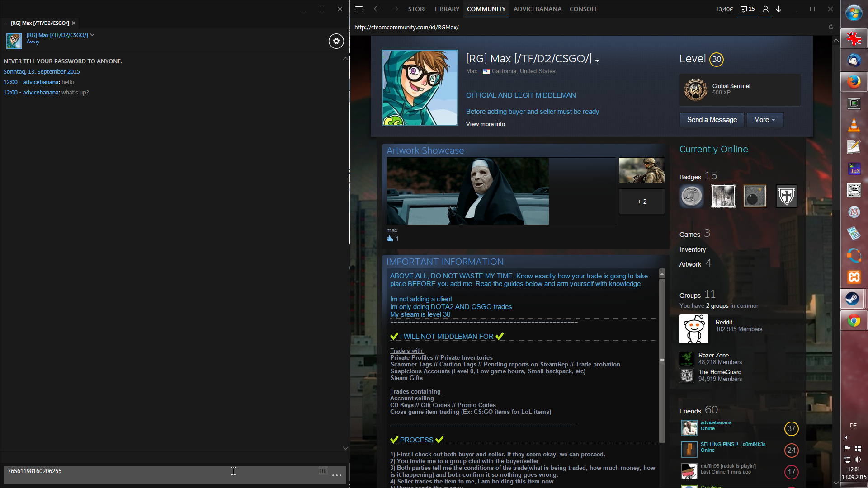868x488 pixels.
Task: Click the friends profile icon in header
Action: point(765,9)
